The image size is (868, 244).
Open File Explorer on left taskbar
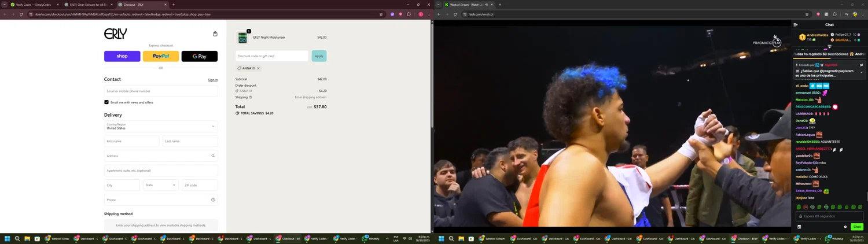pos(27,238)
